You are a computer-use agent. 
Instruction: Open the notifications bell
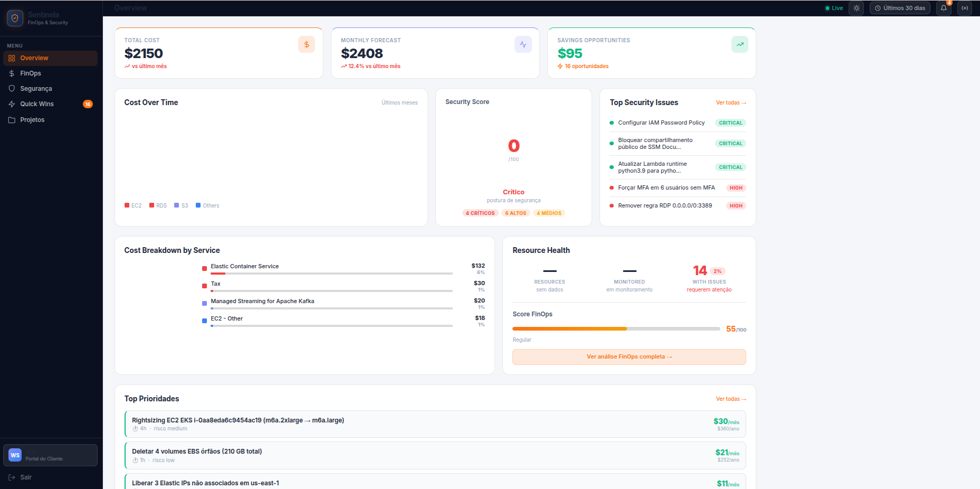coord(944,8)
